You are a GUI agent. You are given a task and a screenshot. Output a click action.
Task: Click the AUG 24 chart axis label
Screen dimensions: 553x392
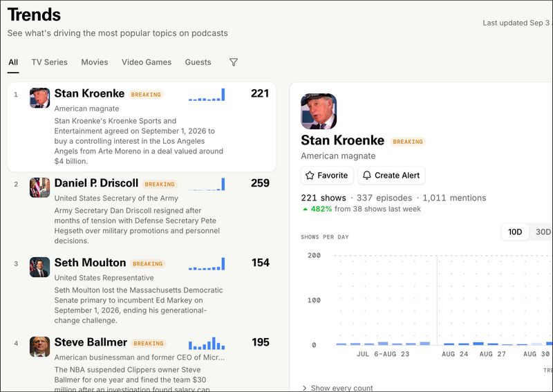coord(455,354)
